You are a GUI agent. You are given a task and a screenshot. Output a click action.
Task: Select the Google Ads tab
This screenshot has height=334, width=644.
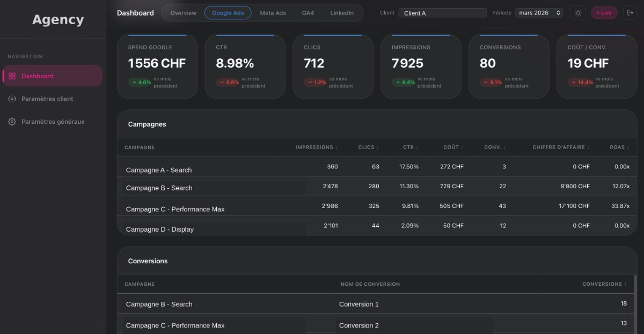pyautogui.click(x=228, y=13)
